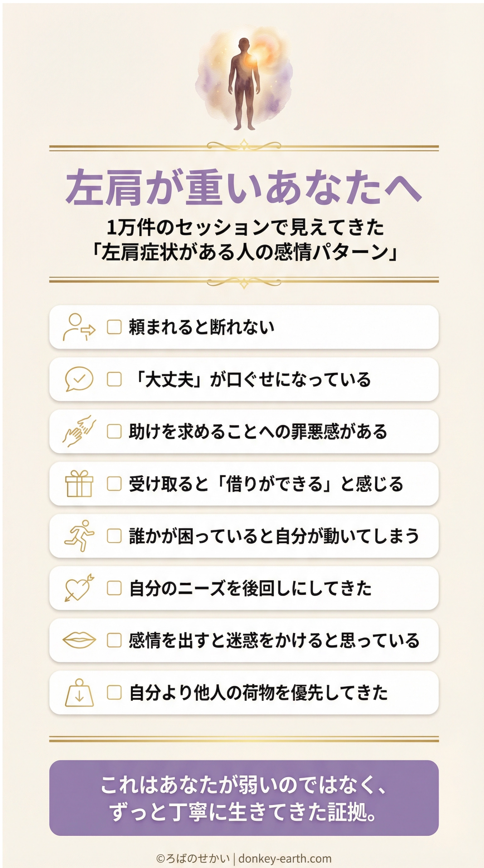This screenshot has width=484, height=868.
Task: Check the 感情を出すと迷惑 checkbox
Action: [x=114, y=640]
